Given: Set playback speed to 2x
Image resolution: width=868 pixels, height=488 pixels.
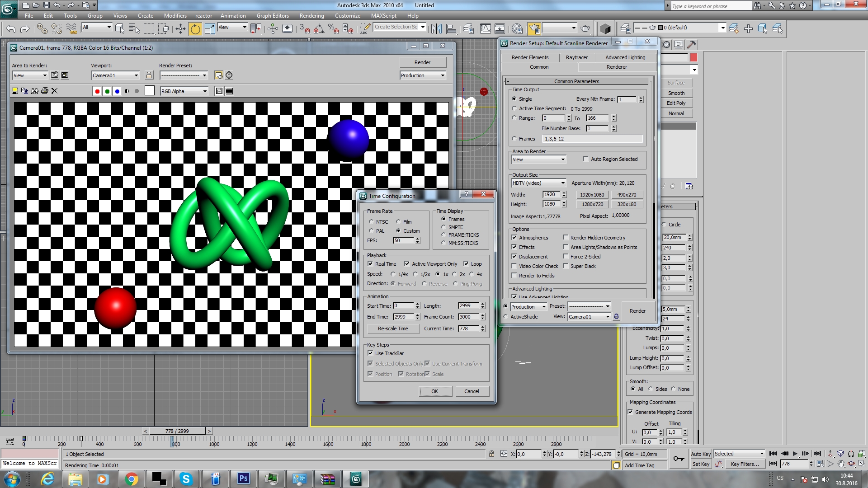Looking at the screenshot, I should pos(458,274).
